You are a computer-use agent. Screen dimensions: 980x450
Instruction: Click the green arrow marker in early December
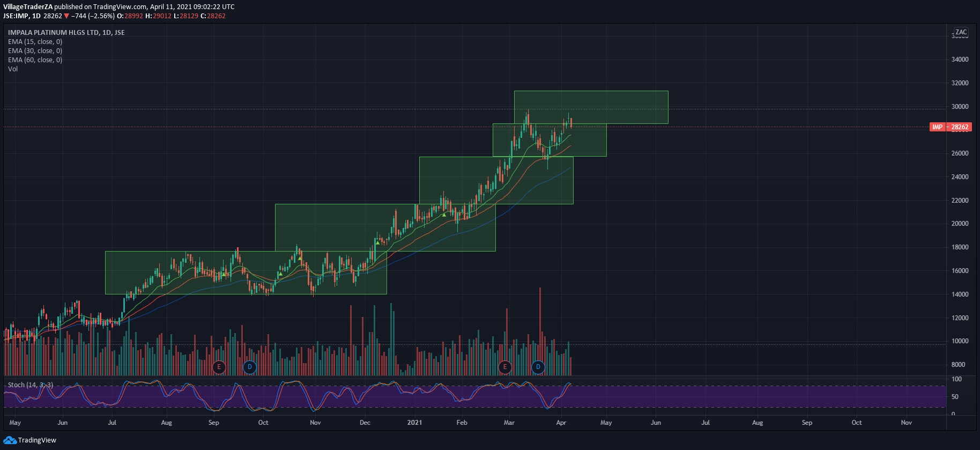tap(378, 243)
